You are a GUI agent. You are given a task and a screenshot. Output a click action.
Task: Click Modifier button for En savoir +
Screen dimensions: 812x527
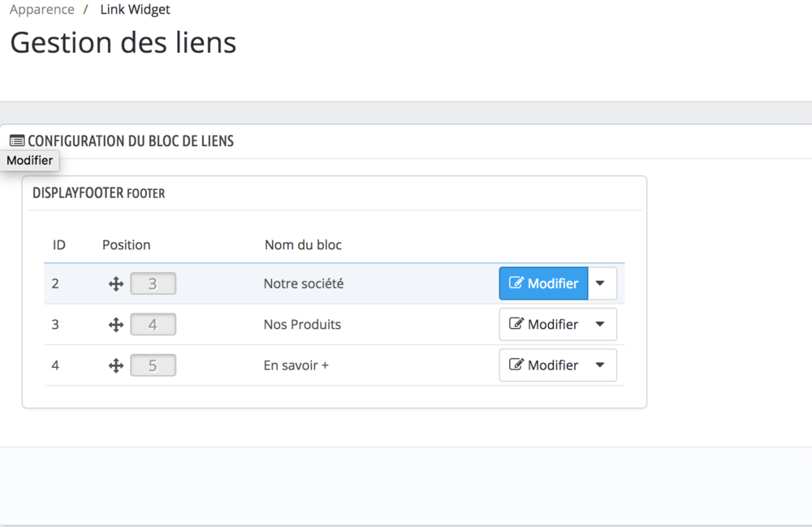[543, 365]
